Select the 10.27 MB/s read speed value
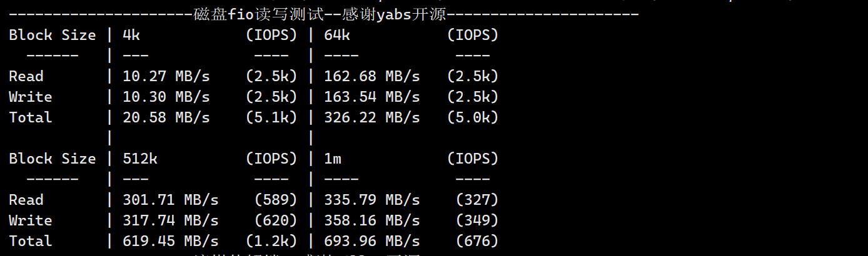 (166, 76)
